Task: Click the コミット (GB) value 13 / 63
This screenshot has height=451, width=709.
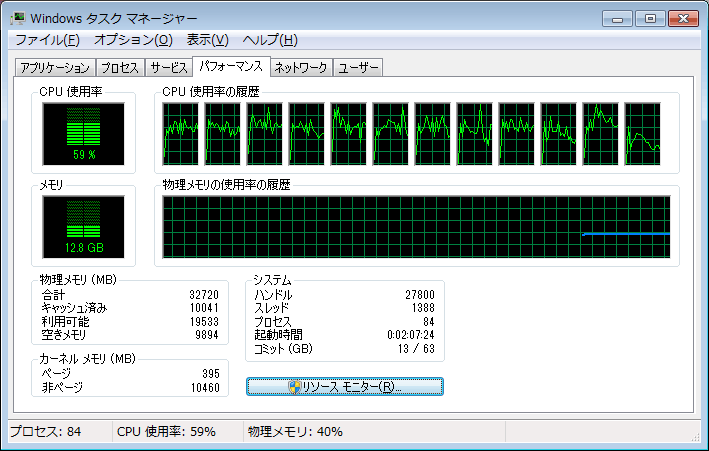Action: pyautogui.click(x=416, y=349)
